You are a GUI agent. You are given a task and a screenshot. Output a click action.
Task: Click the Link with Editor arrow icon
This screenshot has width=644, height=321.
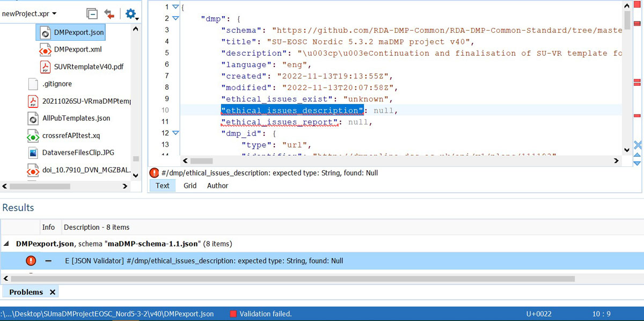[109, 13]
